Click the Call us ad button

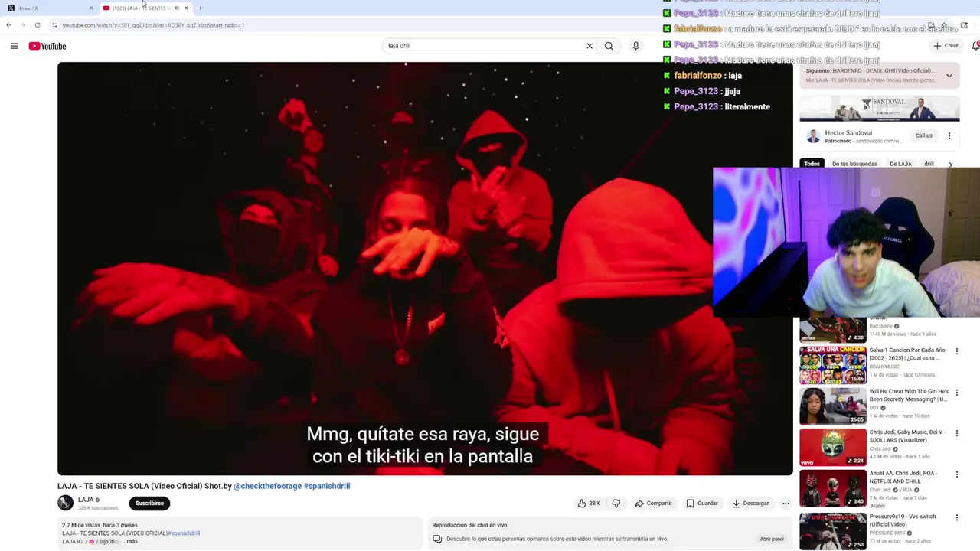924,136
